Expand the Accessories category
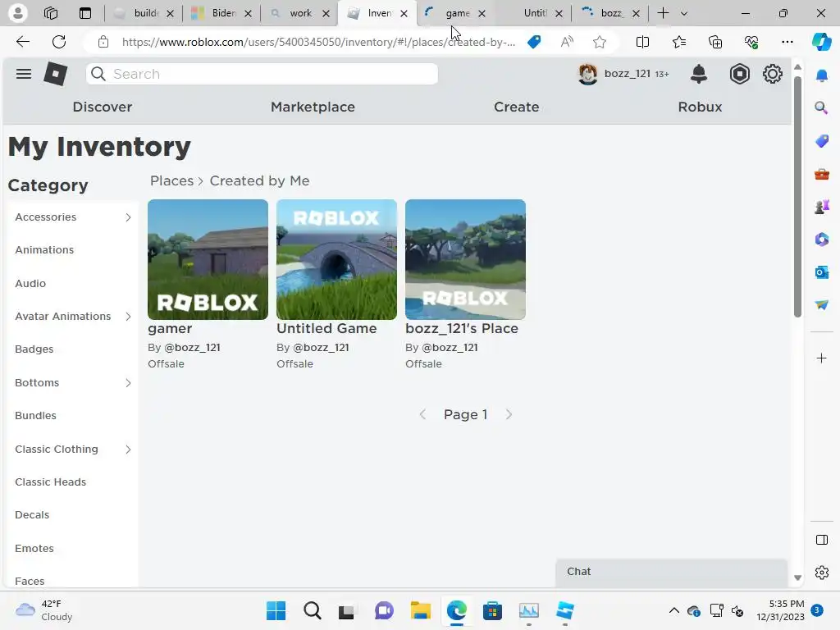The height and width of the screenshot is (630, 840). (x=128, y=217)
